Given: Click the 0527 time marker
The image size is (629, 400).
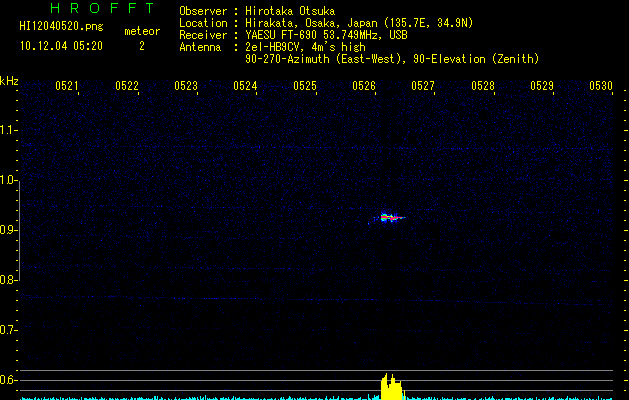Looking at the screenshot, I should tap(423, 86).
